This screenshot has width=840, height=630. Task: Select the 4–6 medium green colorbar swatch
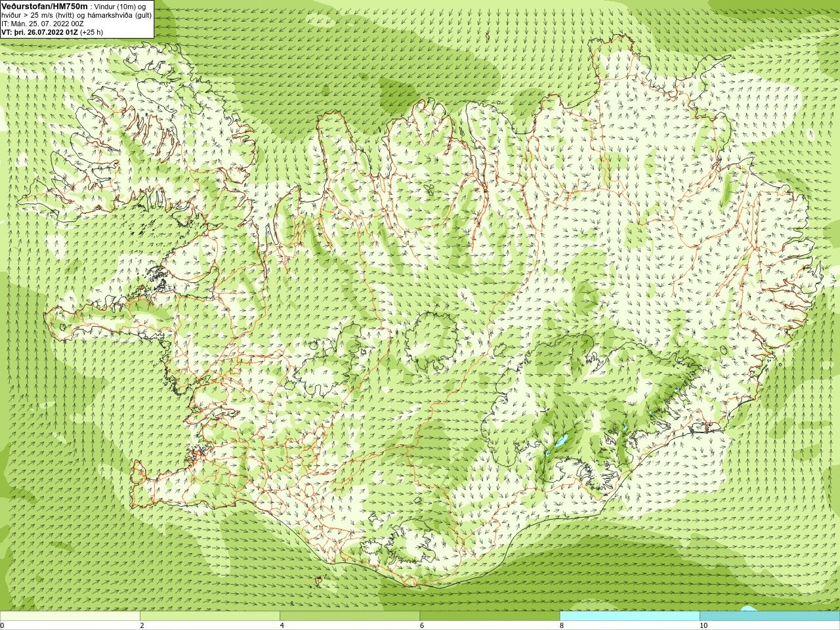point(350,616)
